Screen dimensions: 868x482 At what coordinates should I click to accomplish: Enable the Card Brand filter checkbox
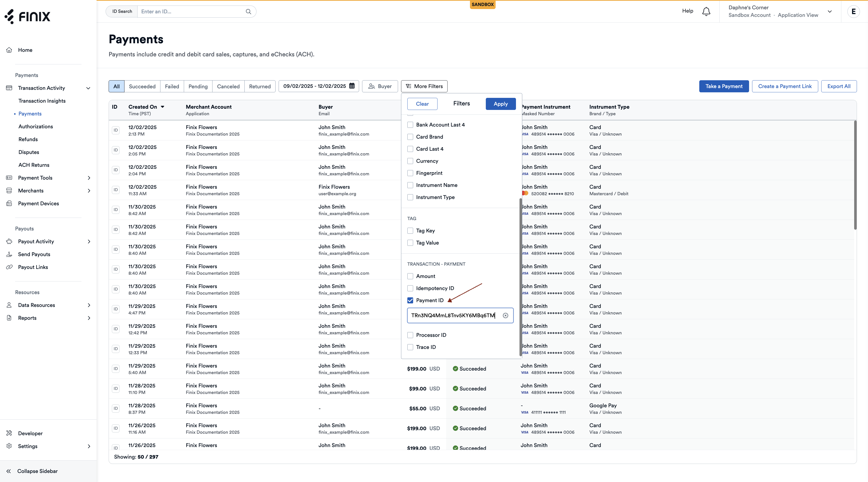pyautogui.click(x=410, y=137)
